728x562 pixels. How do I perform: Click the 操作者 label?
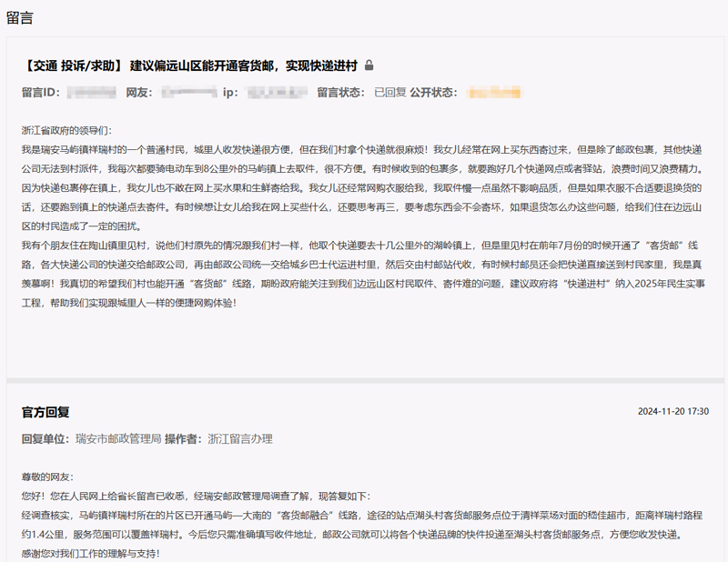pos(184,439)
